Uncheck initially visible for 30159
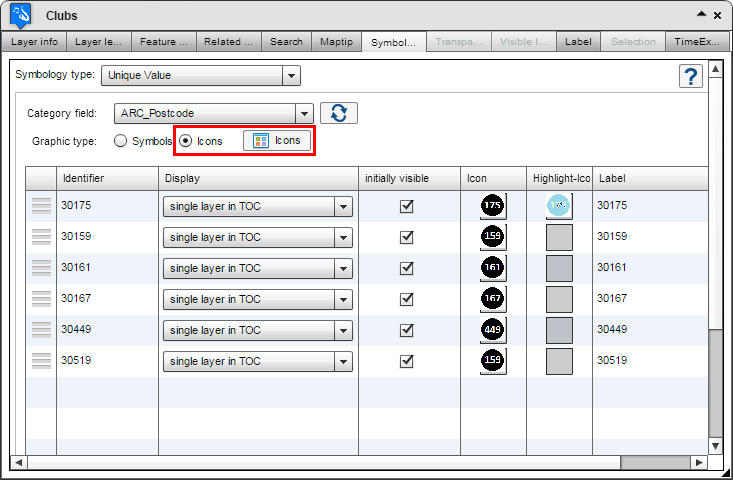The width and height of the screenshot is (733, 480). tap(407, 237)
